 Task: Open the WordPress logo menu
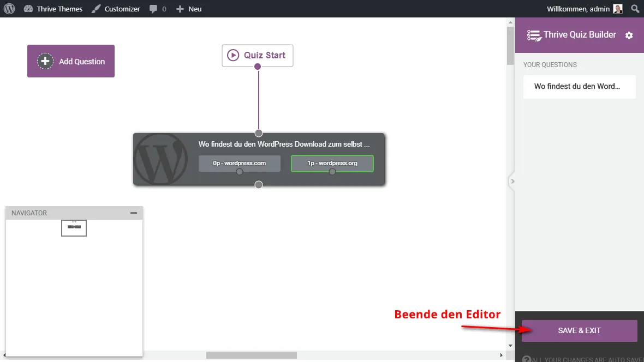(9, 9)
